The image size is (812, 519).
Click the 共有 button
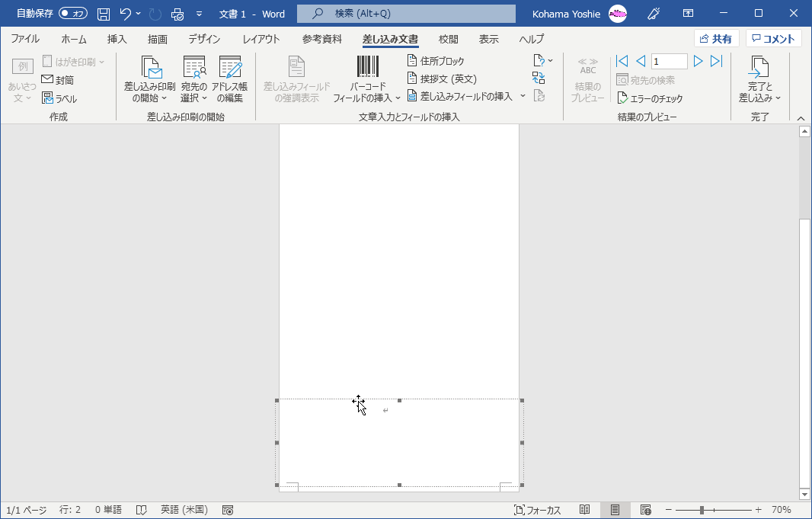point(716,39)
